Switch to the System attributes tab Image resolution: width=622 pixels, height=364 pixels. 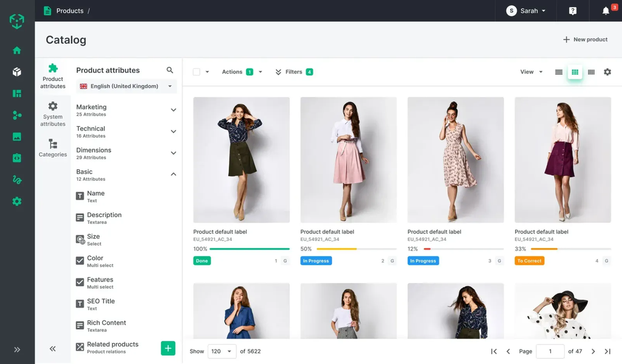click(x=53, y=113)
